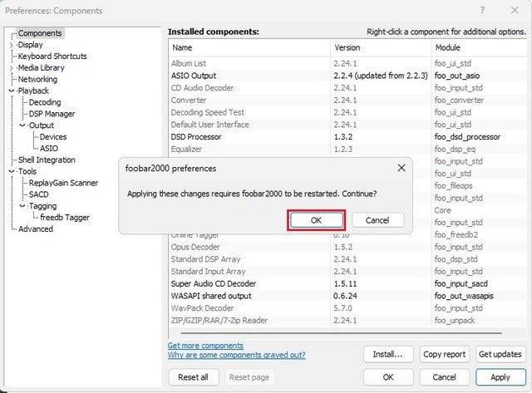Screen dimensions: 532x393
Task: Open Advanced preferences page
Action: pyautogui.click(x=36, y=229)
